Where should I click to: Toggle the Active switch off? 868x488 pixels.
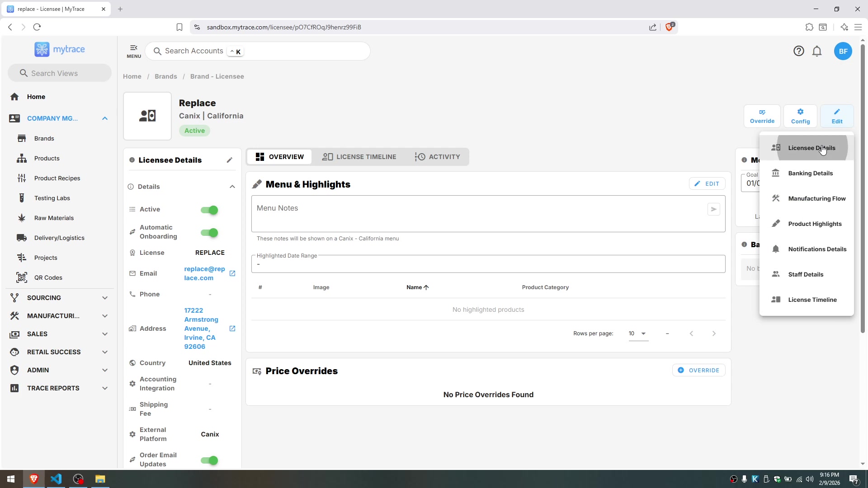coord(209,210)
